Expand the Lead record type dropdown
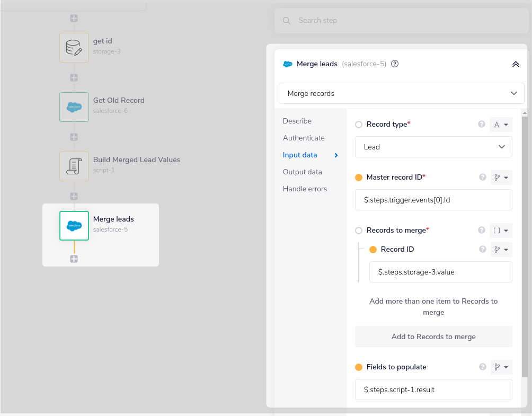Viewport: 532px width, 416px height. click(x=433, y=147)
